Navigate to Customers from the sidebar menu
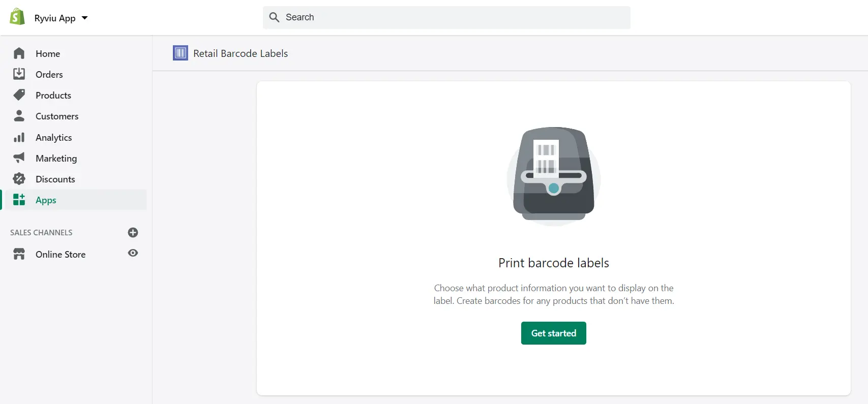868x404 pixels. tap(56, 115)
